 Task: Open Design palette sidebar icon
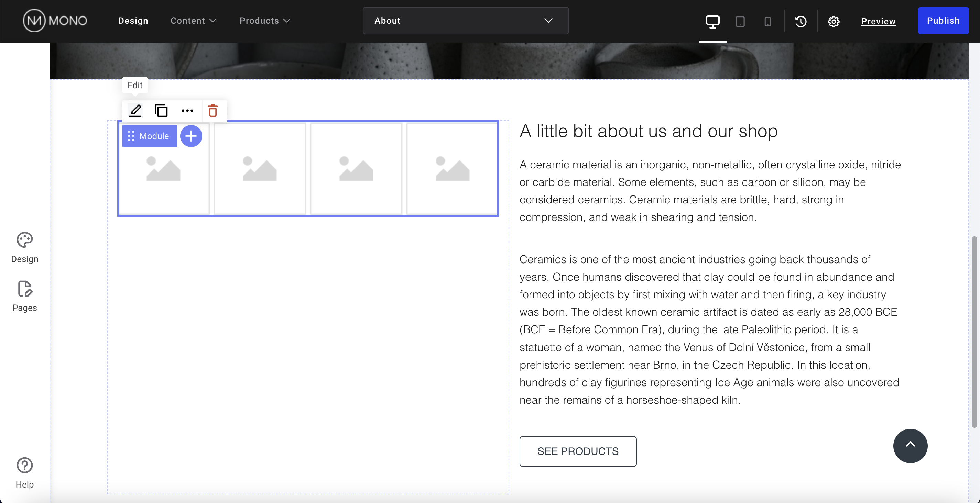[x=24, y=247]
